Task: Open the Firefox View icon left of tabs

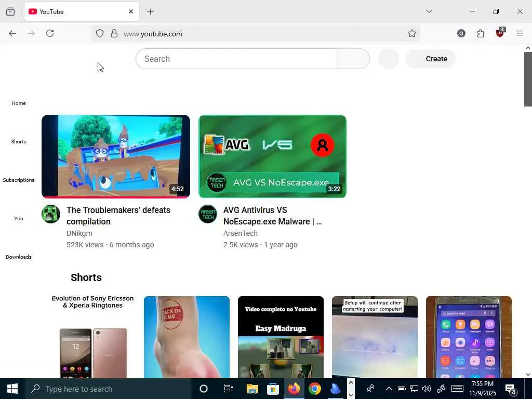Action: pyautogui.click(x=10, y=11)
